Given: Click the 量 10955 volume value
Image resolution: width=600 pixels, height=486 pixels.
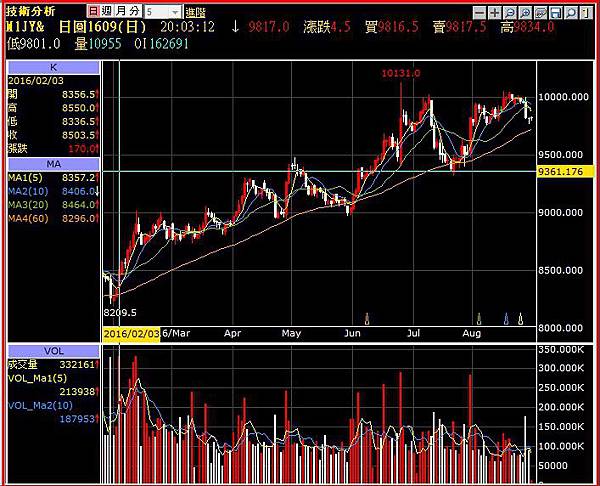Looking at the screenshot, I should click(98, 44).
